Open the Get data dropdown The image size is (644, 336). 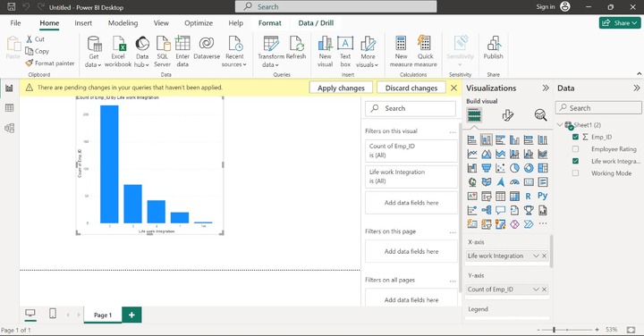[x=93, y=52]
